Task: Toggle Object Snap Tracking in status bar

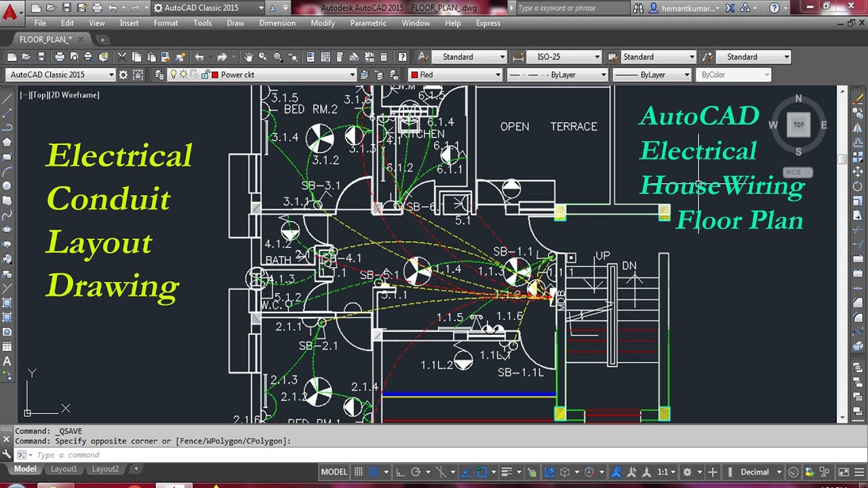Action: coord(465,472)
